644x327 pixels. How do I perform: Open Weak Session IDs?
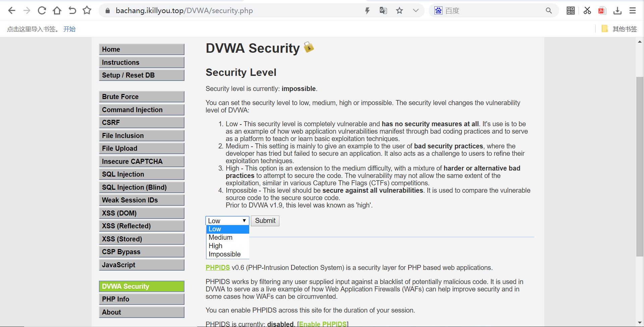(x=142, y=200)
